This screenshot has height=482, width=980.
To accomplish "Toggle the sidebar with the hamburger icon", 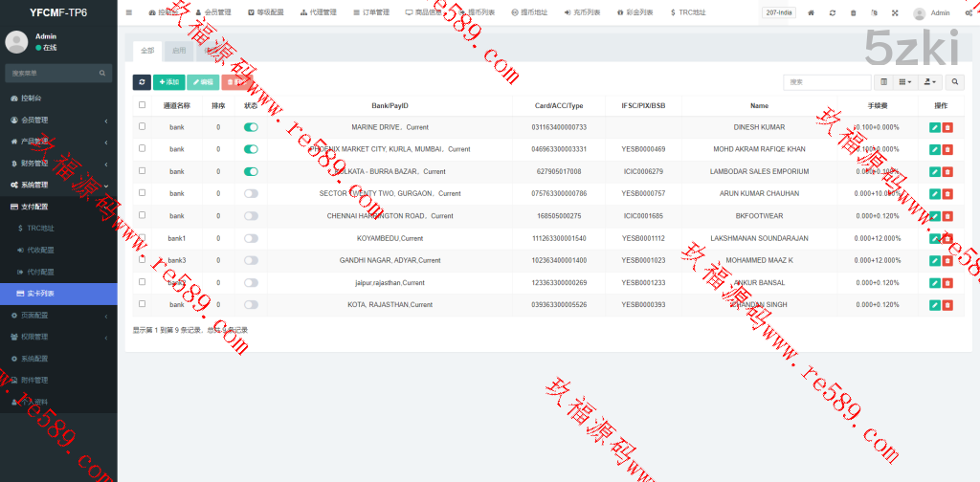I will point(129,12).
